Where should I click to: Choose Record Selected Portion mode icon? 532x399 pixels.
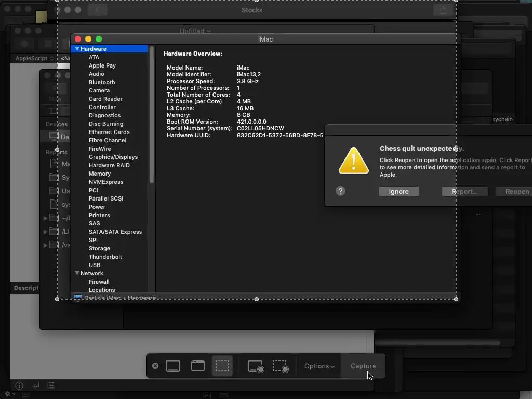[x=281, y=366]
